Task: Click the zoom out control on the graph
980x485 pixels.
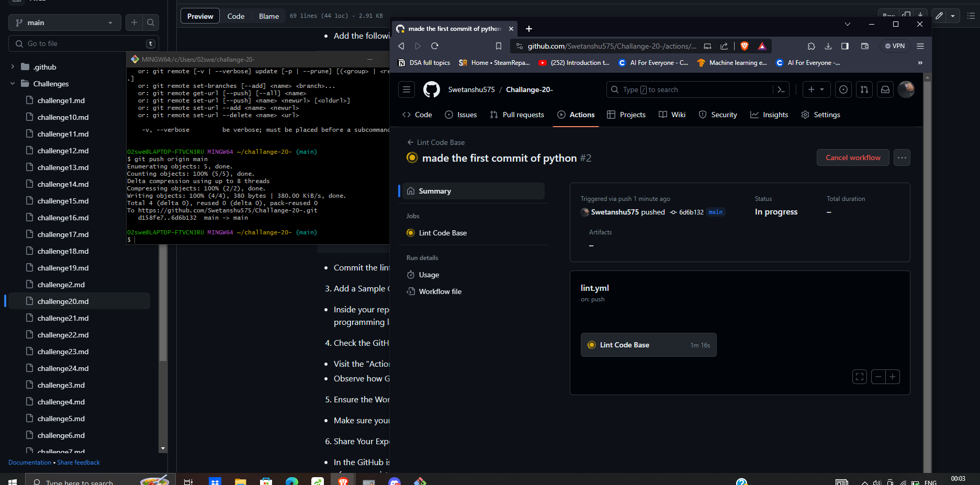Action: point(878,377)
